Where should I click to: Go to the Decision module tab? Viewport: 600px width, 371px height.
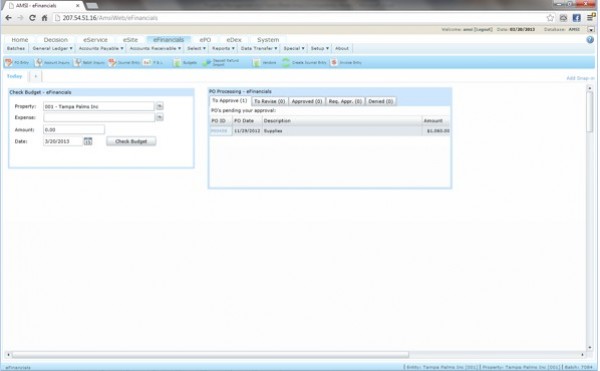tap(55, 40)
